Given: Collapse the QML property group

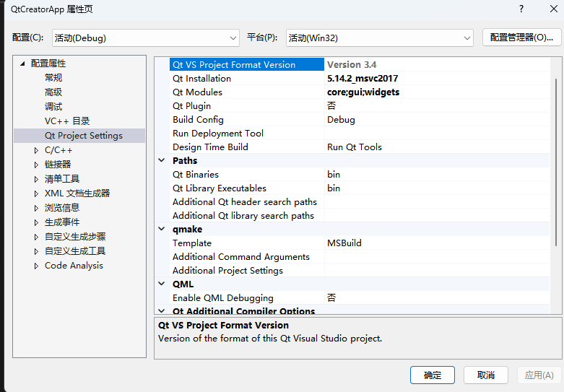Looking at the screenshot, I should [162, 284].
